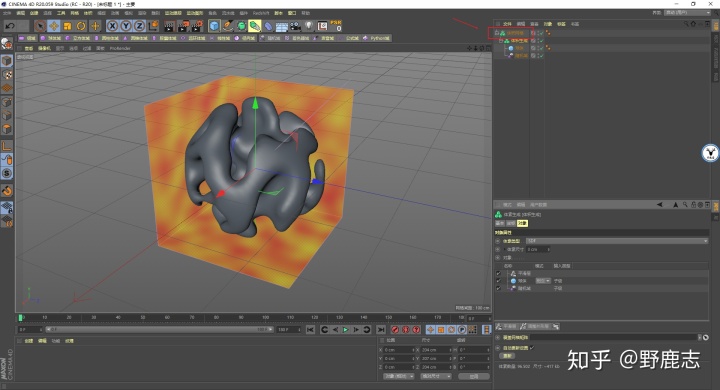This screenshot has height=390, width=720.
Task: Click the Make Editable icon in left sidebar
Action: tap(6, 43)
